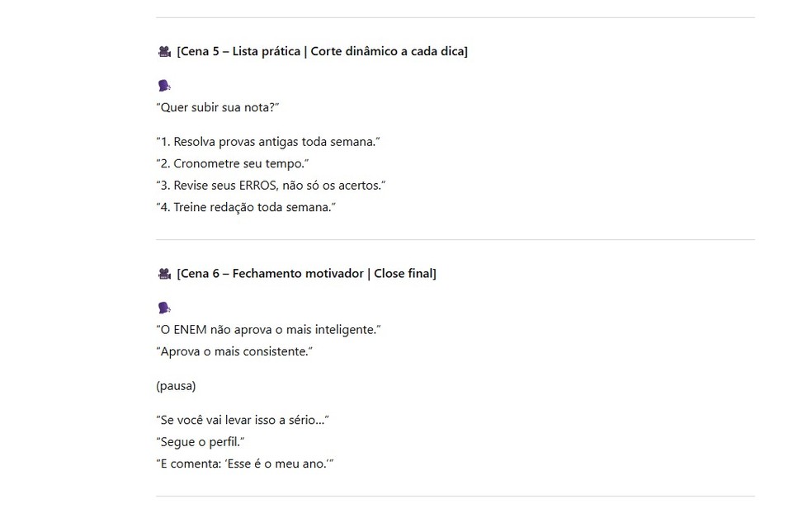The image size is (812, 513).
Task: Click the camera icon beside Cena 6
Action: pyautogui.click(x=163, y=274)
